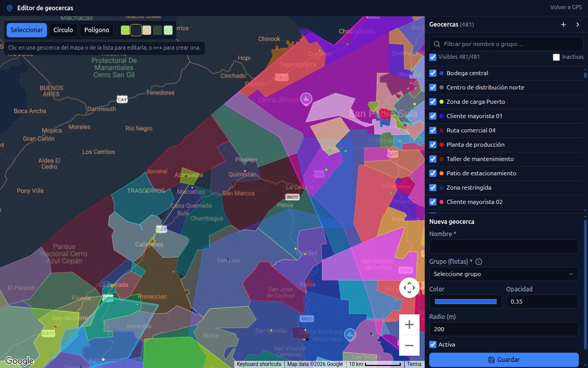
Task: Enable the Inactivas checkbox
Action: coord(556,57)
